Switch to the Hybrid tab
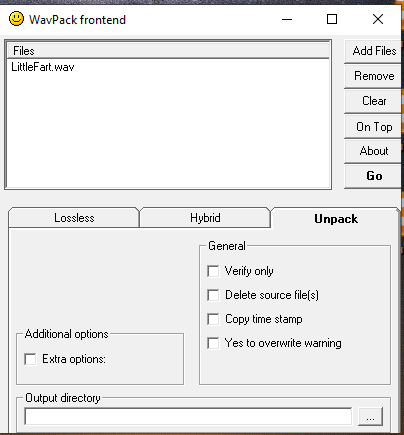Image resolution: width=404 pixels, height=435 pixels. [205, 218]
